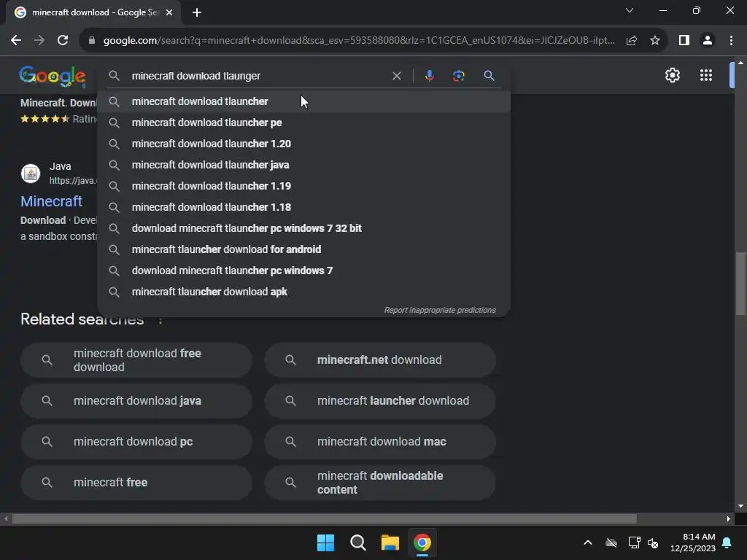Viewport: 747px width, 560px height.
Task: Open the Google apps grid
Action: click(706, 75)
